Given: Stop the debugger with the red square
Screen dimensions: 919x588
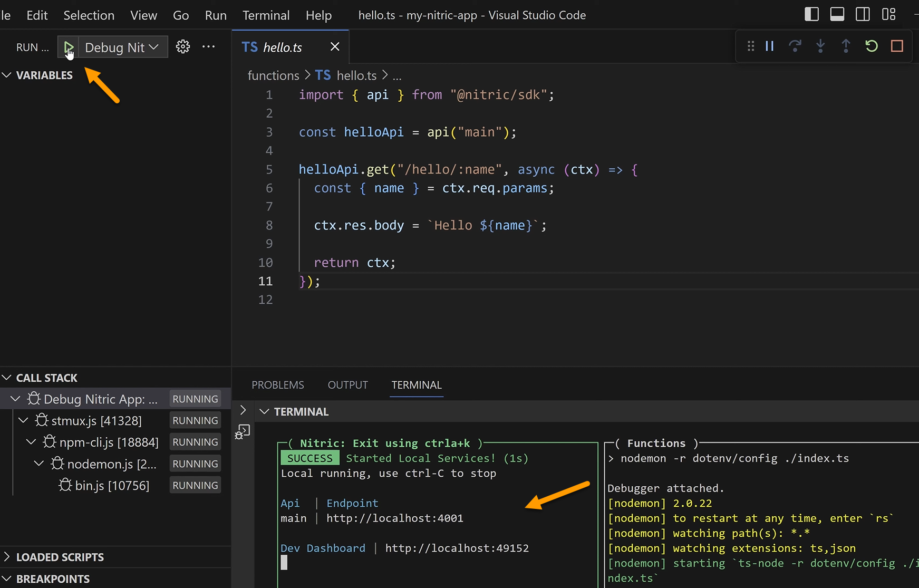Looking at the screenshot, I should [x=896, y=46].
